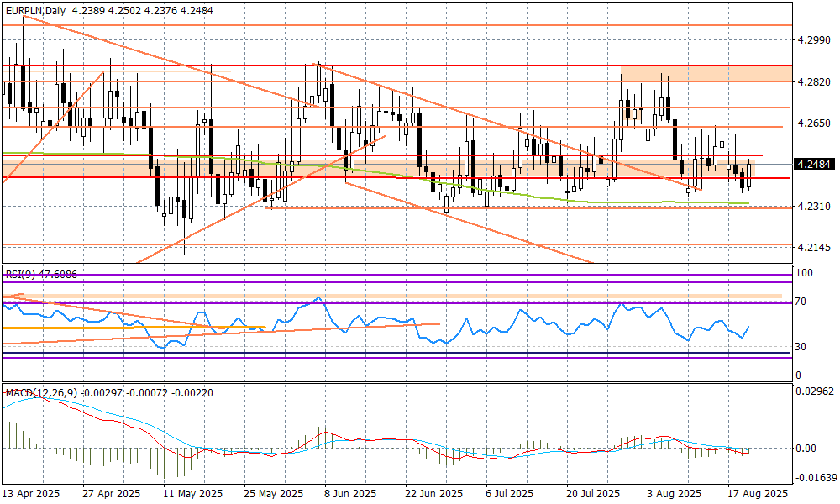Select the RSI scale value 100
The width and height of the screenshot is (840, 504).
(805, 273)
